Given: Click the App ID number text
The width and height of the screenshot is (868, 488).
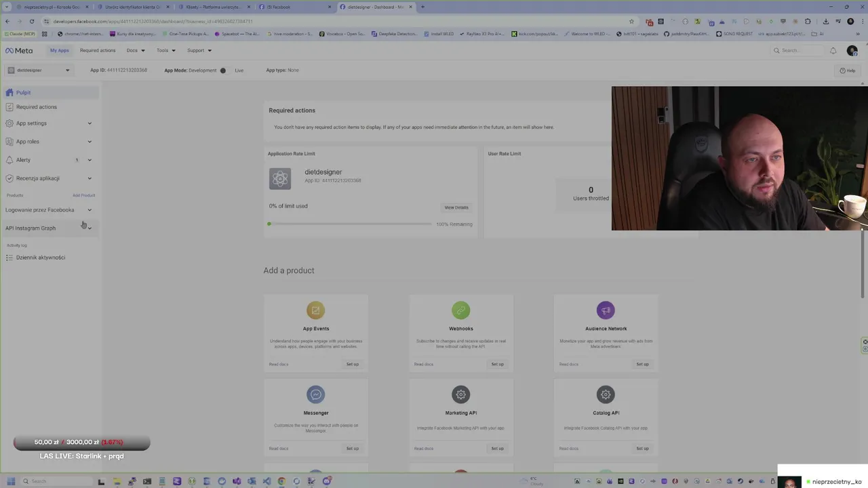Looking at the screenshot, I should [x=127, y=70].
